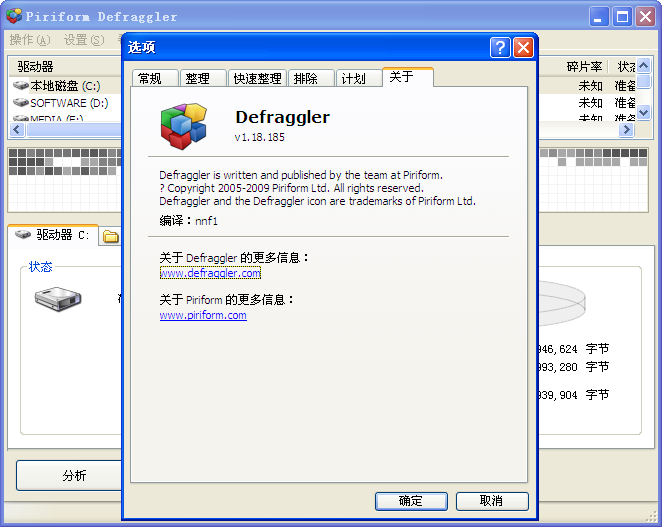The image size is (662, 527).
Task: Open the 快速整理 tab
Action: click(x=257, y=78)
